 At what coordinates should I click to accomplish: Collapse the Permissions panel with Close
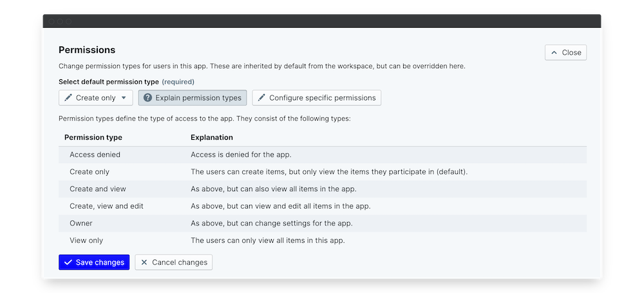point(565,53)
